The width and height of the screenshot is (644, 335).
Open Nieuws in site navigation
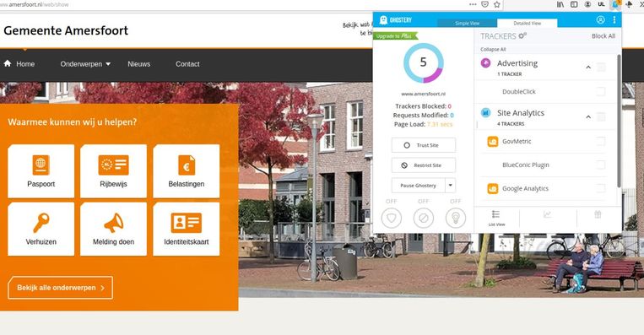point(138,64)
